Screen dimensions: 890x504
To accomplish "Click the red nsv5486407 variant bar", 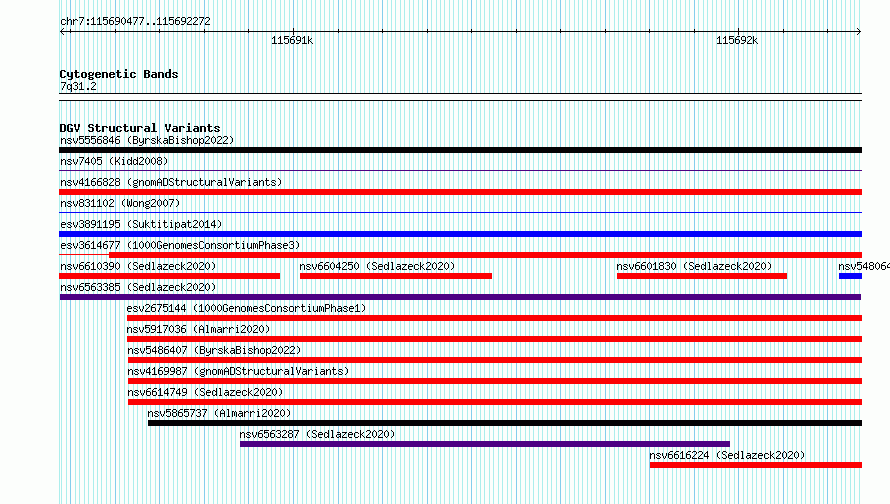I will coord(495,360).
